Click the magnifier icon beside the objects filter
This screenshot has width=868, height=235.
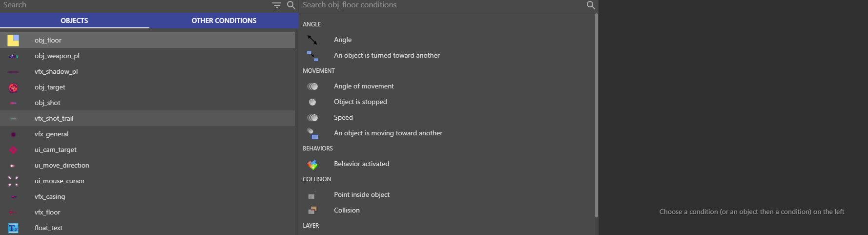(291, 5)
